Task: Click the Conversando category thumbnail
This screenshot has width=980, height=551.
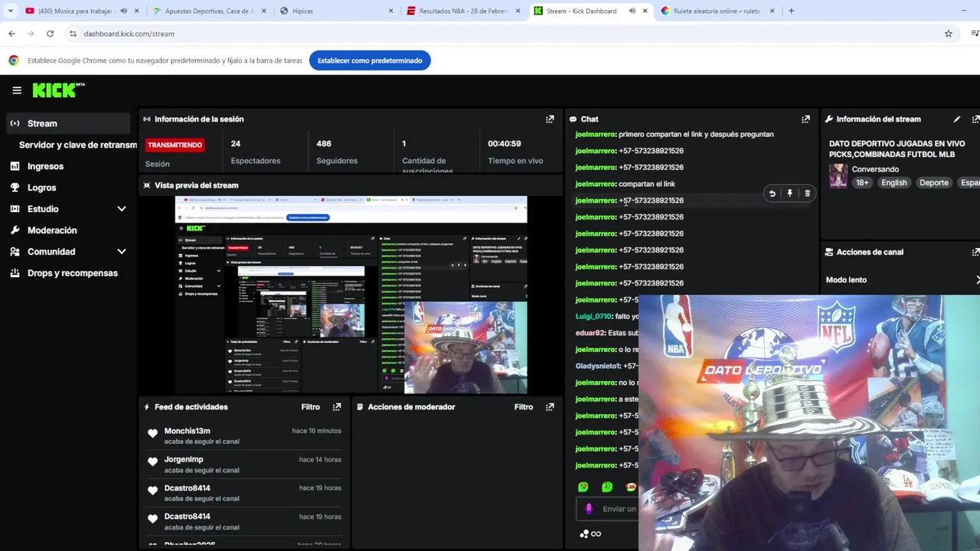Action: tap(838, 176)
